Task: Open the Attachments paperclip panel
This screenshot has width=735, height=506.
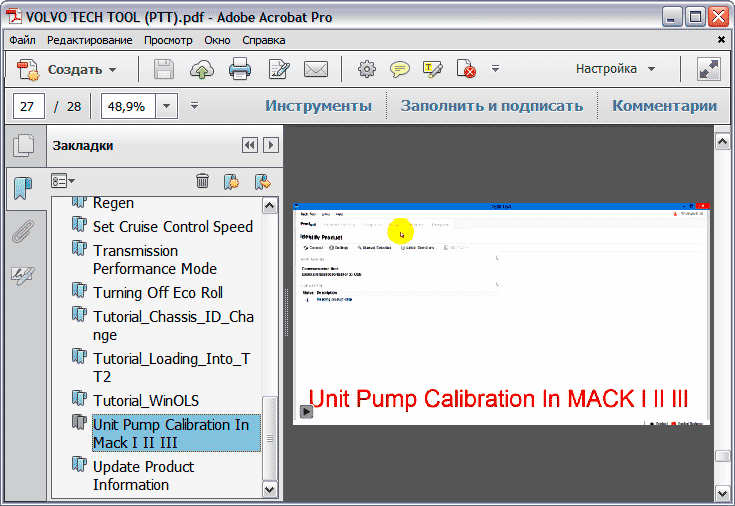Action: tap(22, 232)
